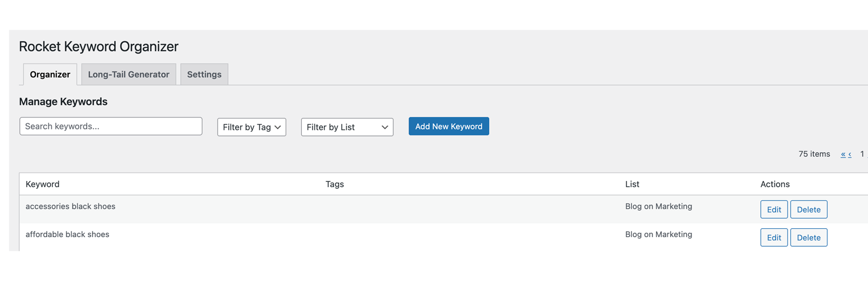The image size is (868, 281).
Task: Click the 75 items count label
Action: coord(814,154)
